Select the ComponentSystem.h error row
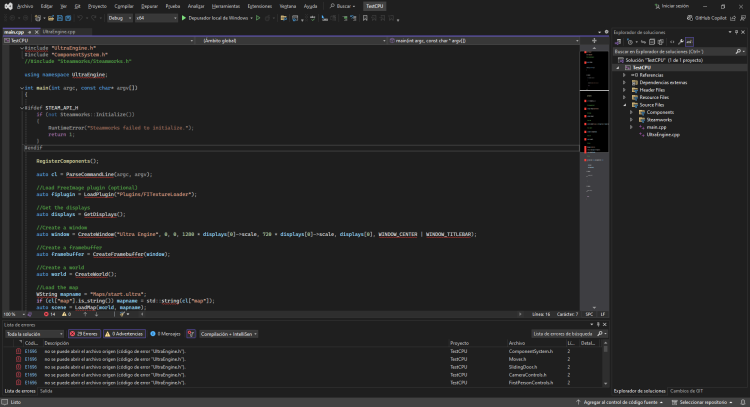 pos(303,351)
